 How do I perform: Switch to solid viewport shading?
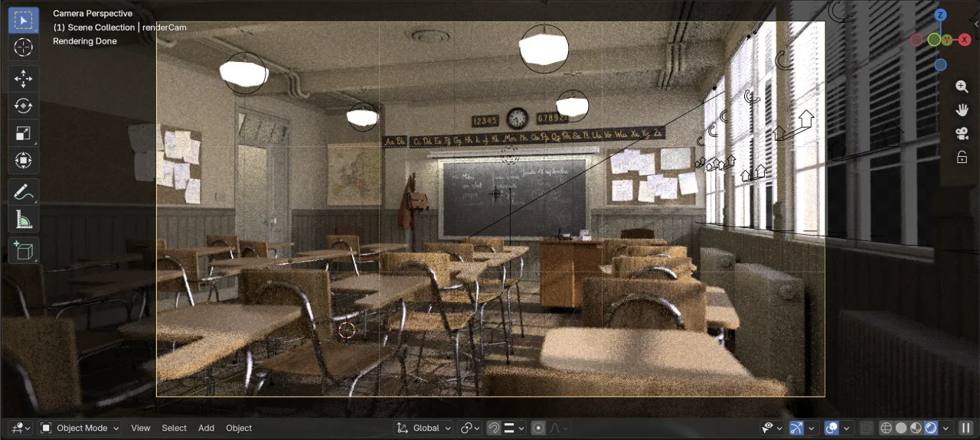tap(901, 428)
